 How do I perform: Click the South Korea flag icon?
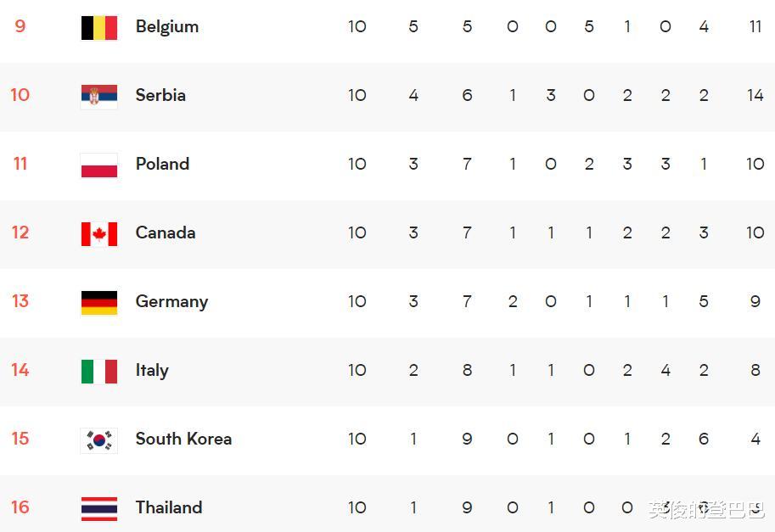[x=98, y=440]
